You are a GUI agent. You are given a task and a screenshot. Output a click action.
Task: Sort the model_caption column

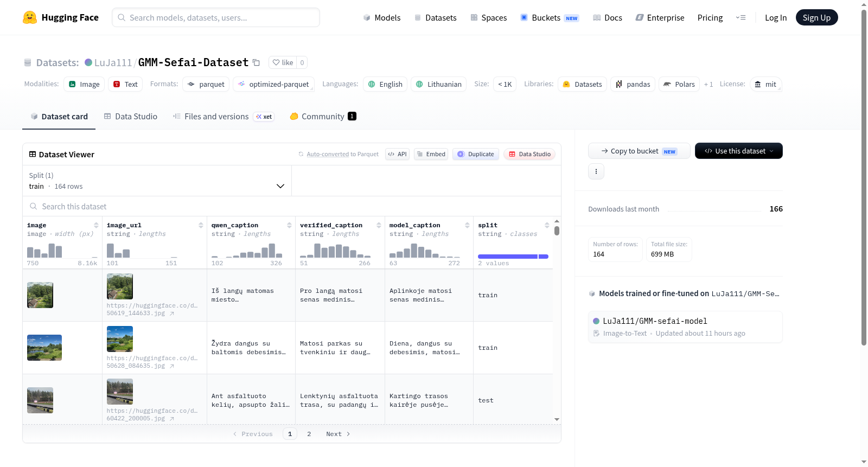[x=467, y=225]
